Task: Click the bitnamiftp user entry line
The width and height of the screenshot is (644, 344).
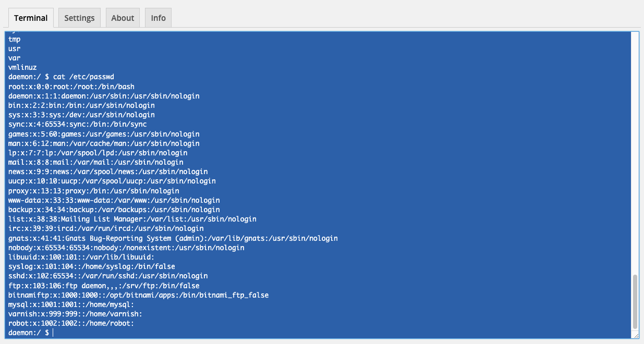Action: pyautogui.click(x=138, y=295)
